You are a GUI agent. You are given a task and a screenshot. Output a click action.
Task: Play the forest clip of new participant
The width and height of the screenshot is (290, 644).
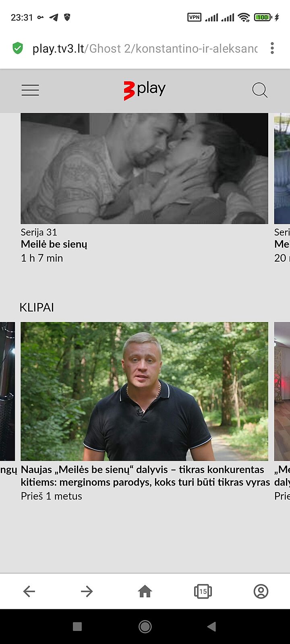point(144,391)
